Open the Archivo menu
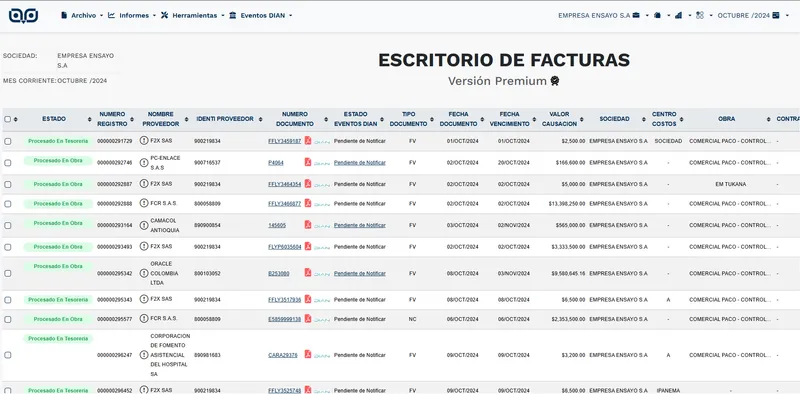 click(82, 15)
